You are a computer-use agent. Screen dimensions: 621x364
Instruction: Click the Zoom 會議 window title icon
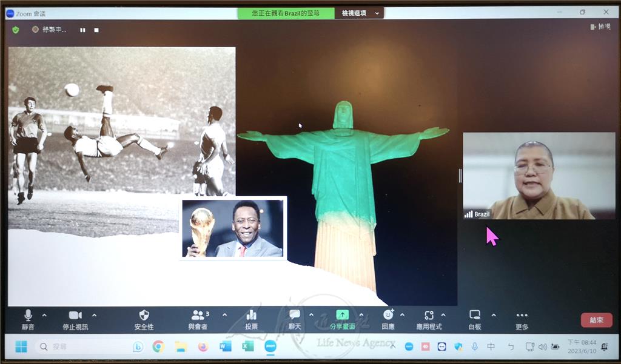coord(10,13)
